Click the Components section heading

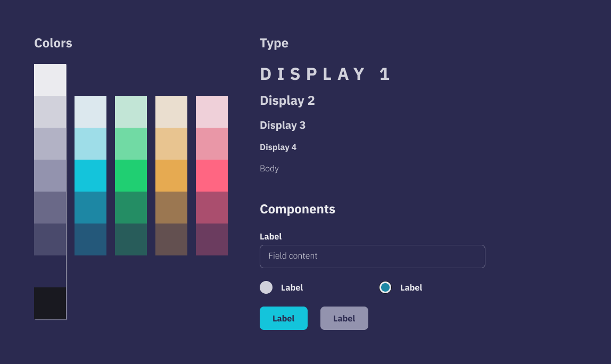click(297, 209)
